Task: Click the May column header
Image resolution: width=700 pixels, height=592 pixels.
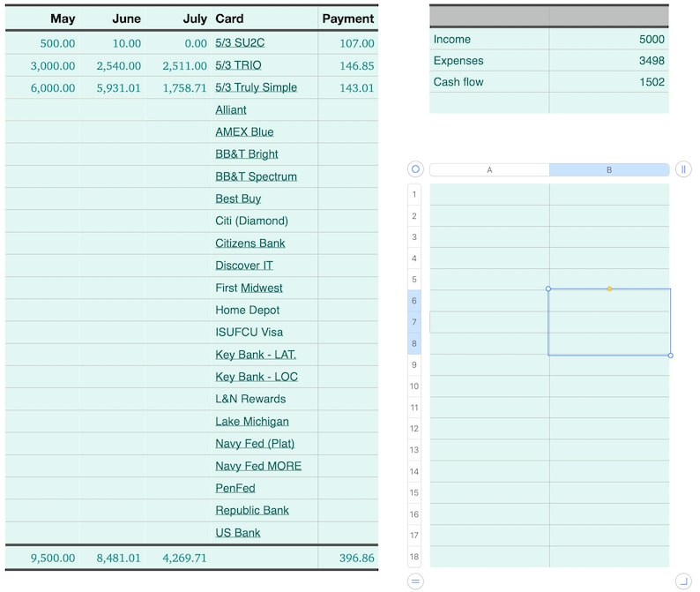Action: click(x=63, y=19)
